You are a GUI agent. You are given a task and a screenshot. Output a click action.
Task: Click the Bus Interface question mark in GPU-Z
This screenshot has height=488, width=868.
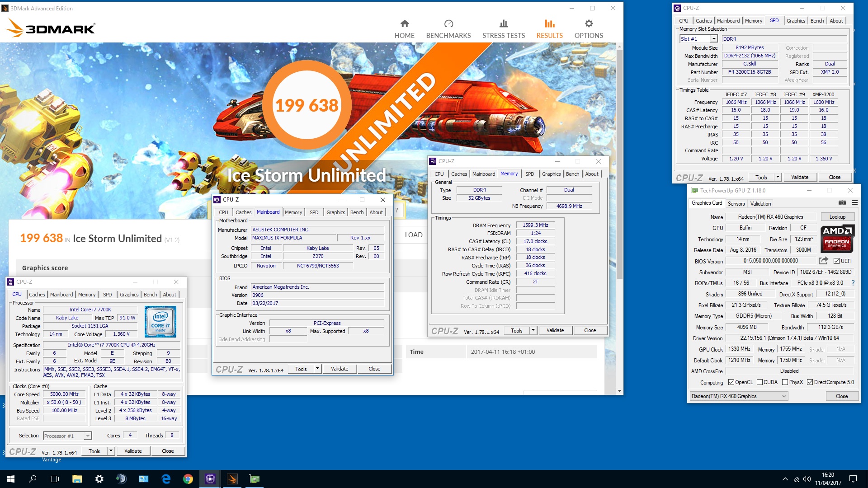point(853,283)
